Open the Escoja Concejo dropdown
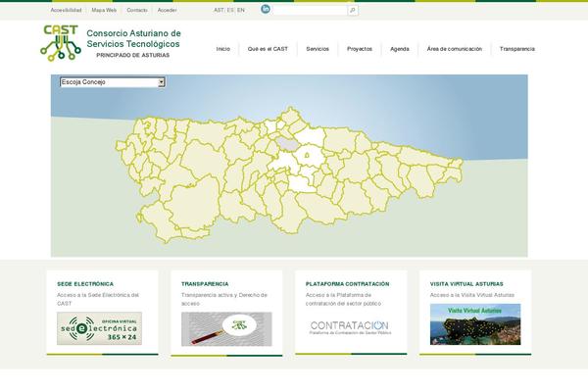Image resolution: width=588 pixels, height=392 pixels. [113, 82]
